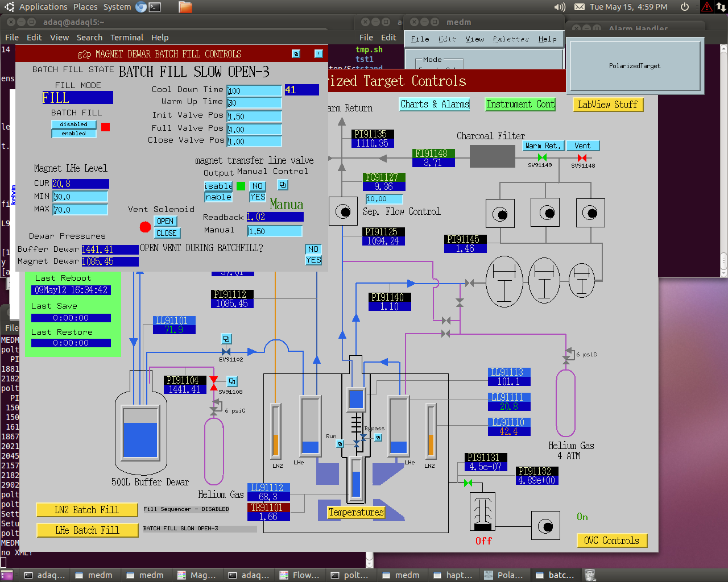Screen dimensions: 728x582
Task: Open the Palettes menu in medm window
Action: (x=511, y=39)
